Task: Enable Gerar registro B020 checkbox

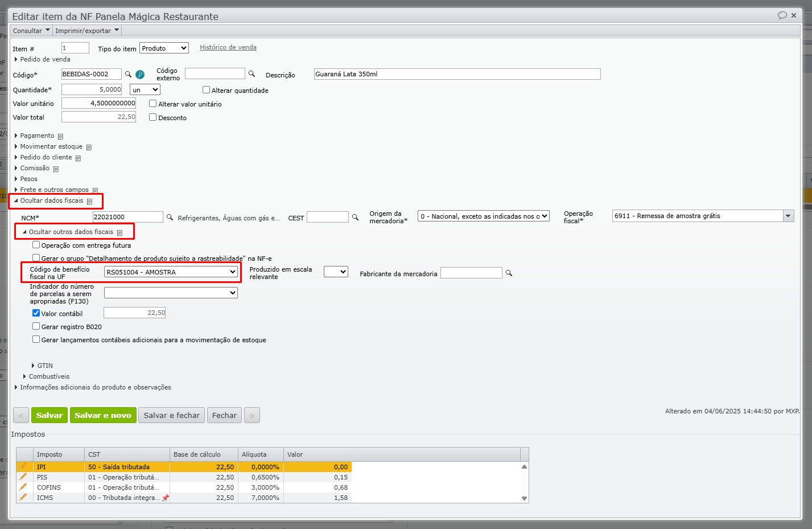Action: 36,326
